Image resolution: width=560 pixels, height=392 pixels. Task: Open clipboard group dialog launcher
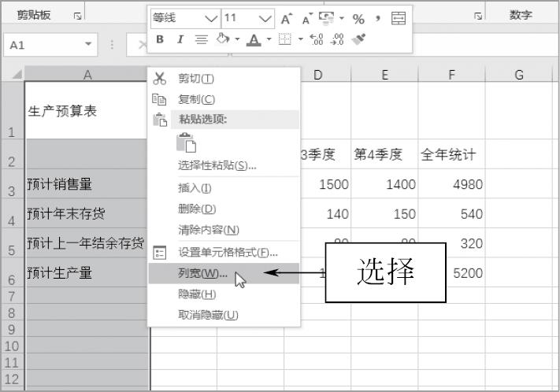tap(77, 16)
